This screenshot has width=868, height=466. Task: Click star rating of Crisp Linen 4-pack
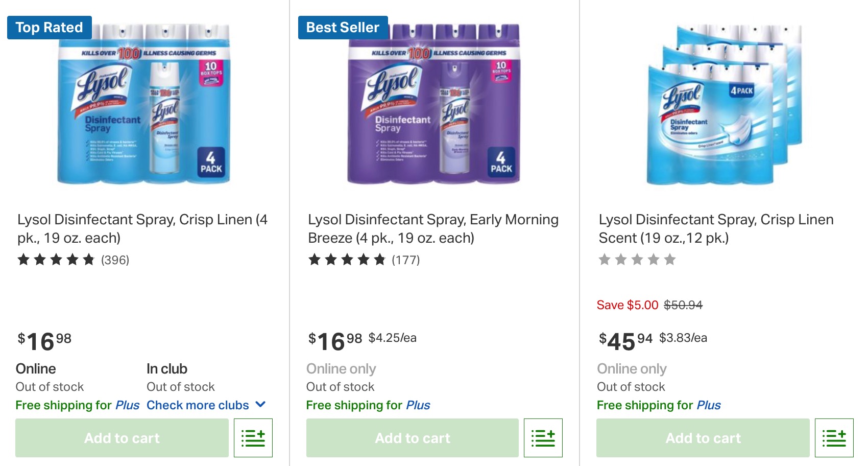point(56,260)
